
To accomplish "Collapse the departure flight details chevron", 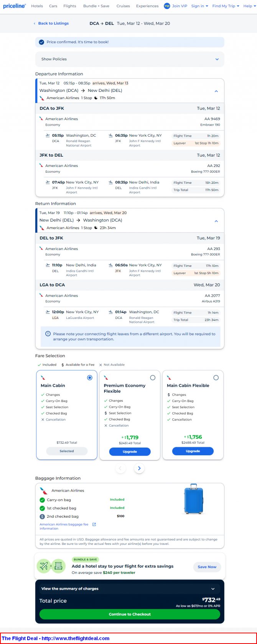I will coord(216,92).
